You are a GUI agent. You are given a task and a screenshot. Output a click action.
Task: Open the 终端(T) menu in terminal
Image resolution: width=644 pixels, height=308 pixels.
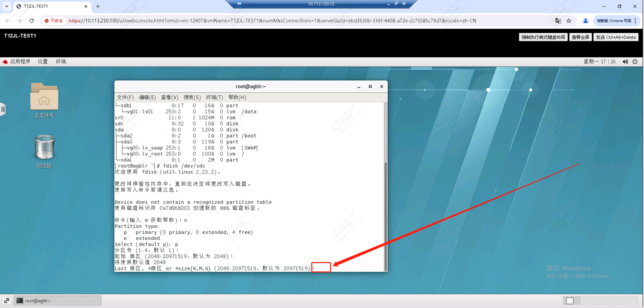(x=214, y=97)
